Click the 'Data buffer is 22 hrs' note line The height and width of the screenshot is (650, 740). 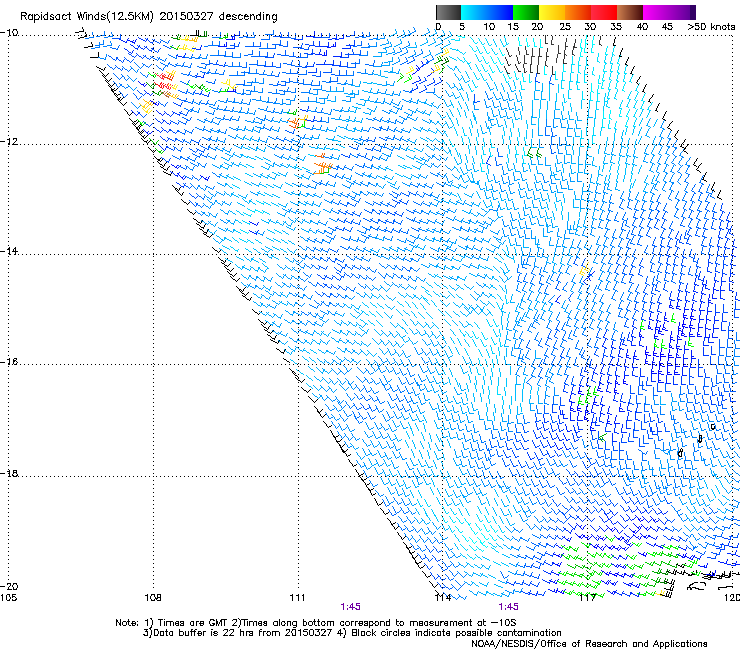click(352, 633)
